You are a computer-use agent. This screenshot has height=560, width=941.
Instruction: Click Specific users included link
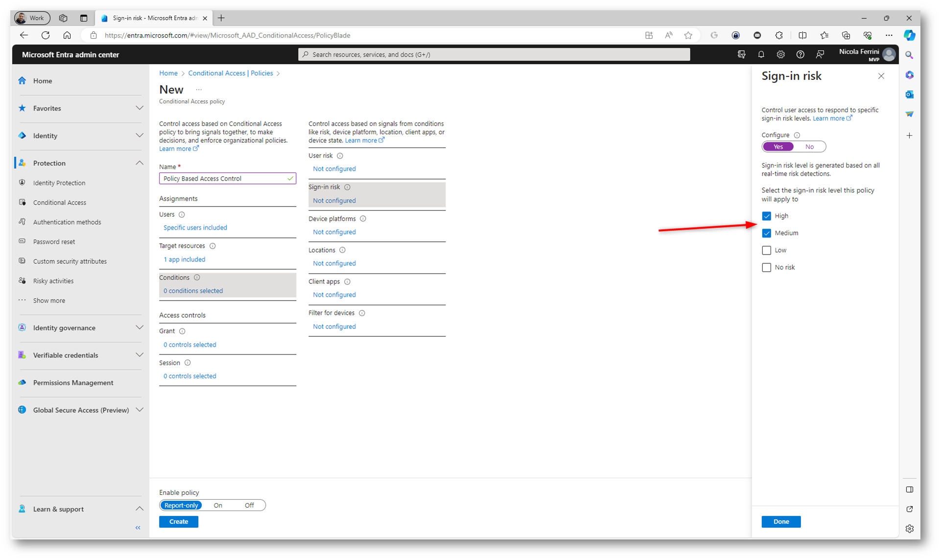[x=195, y=228]
